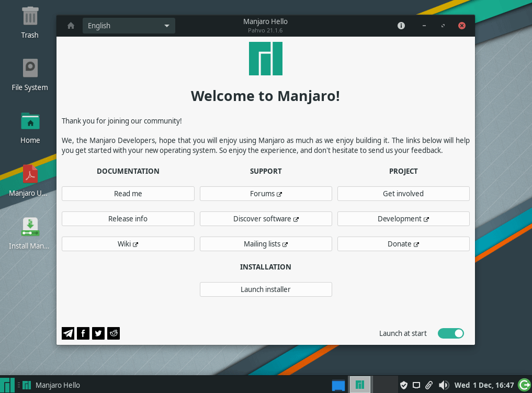The height and width of the screenshot is (393, 532).
Task: Minimize the Manjaro Hello window
Action: pos(424,26)
